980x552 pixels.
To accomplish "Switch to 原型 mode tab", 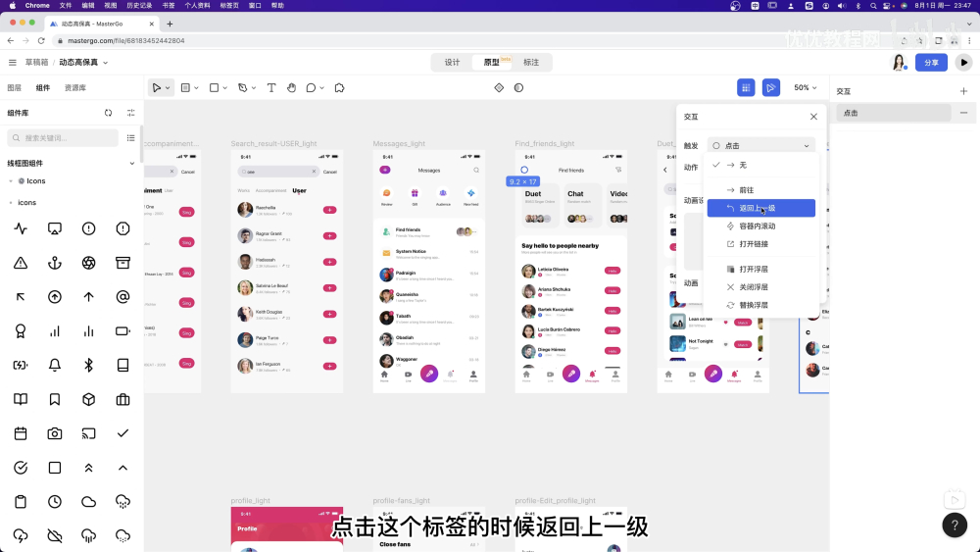I will [492, 63].
